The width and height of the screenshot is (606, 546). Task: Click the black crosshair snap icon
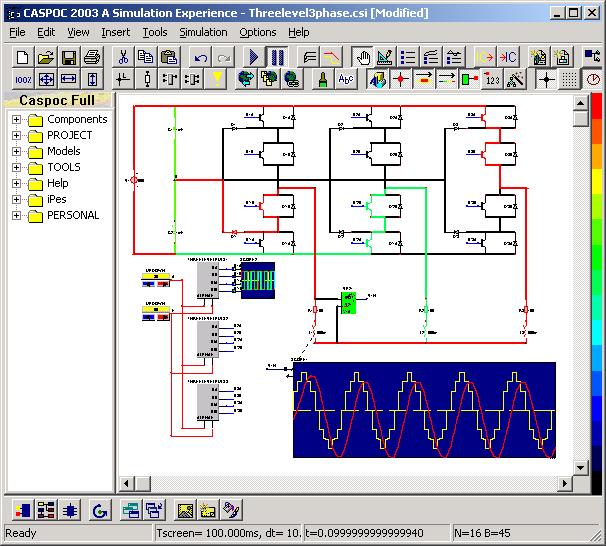(x=546, y=80)
